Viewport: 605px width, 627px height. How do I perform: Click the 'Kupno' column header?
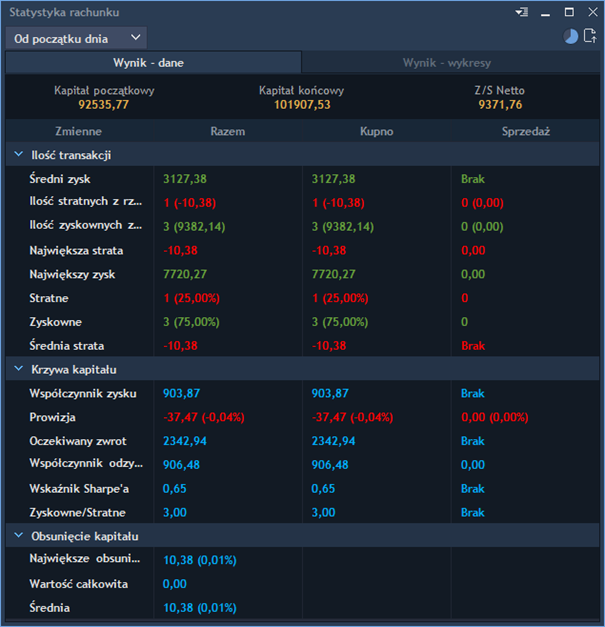(x=376, y=131)
